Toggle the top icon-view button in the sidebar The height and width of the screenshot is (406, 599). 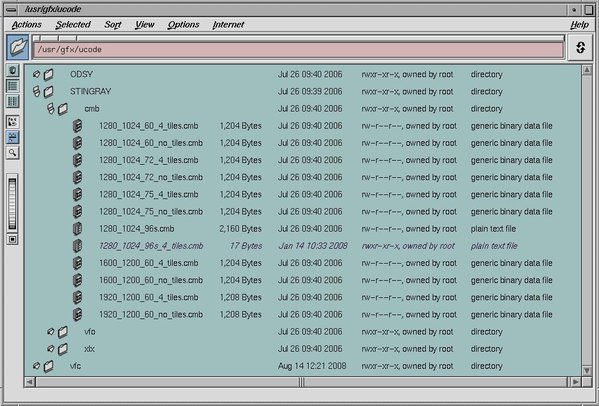pyautogui.click(x=13, y=71)
